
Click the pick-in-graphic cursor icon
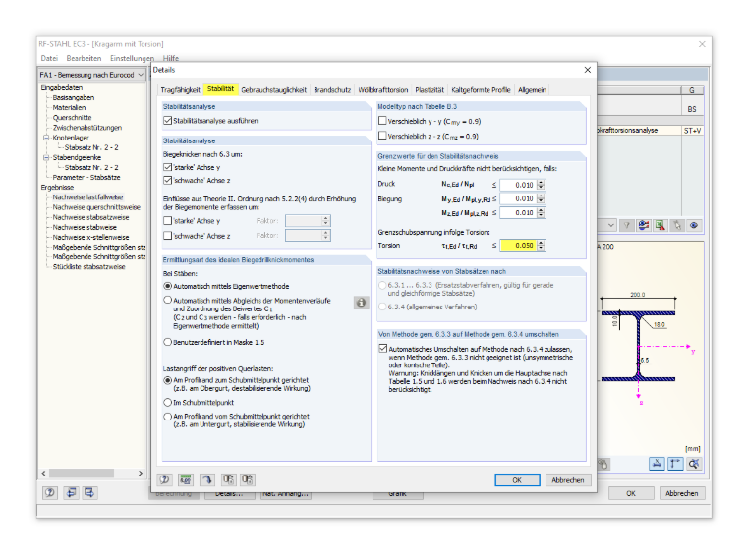[x=677, y=225]
